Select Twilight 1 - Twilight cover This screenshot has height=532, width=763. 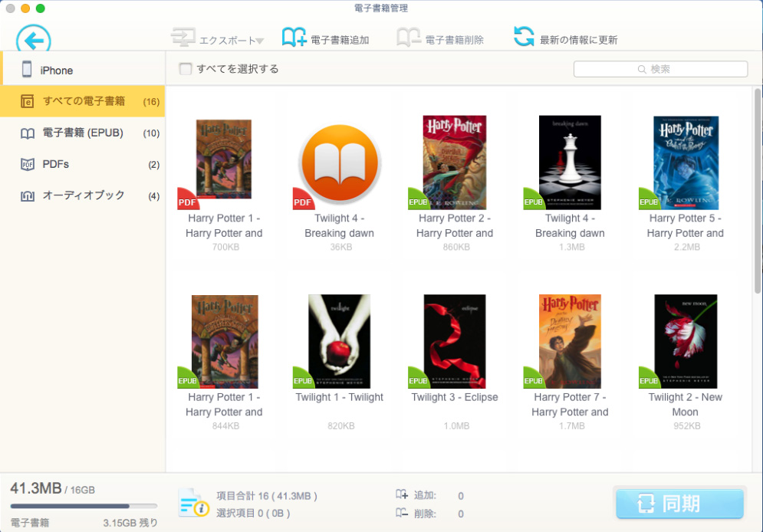[339, 341]
